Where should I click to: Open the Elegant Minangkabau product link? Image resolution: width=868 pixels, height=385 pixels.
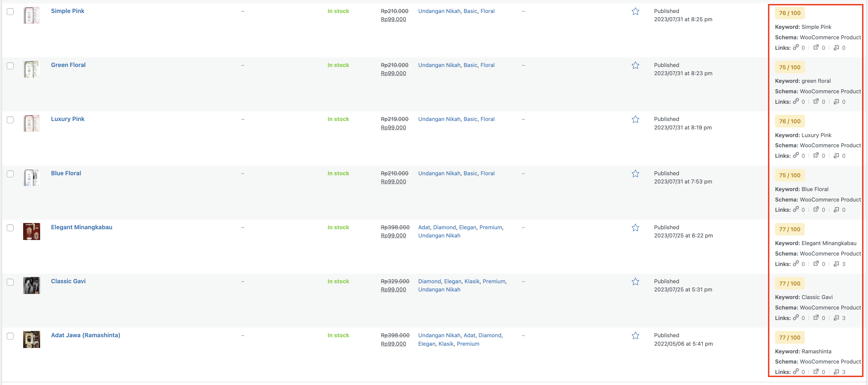pos(82,227)
